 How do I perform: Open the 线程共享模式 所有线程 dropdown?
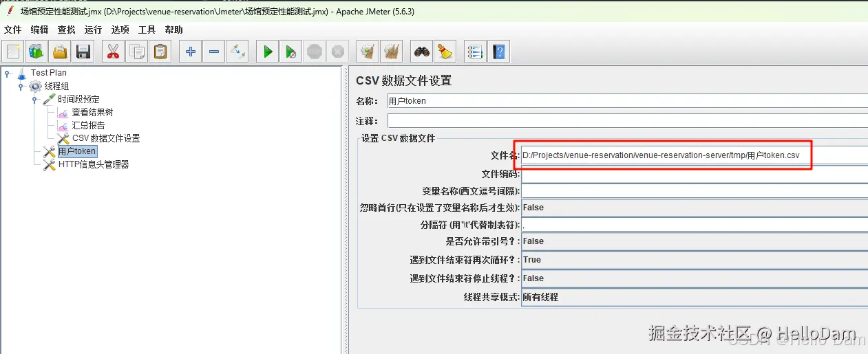coord(695,297)
